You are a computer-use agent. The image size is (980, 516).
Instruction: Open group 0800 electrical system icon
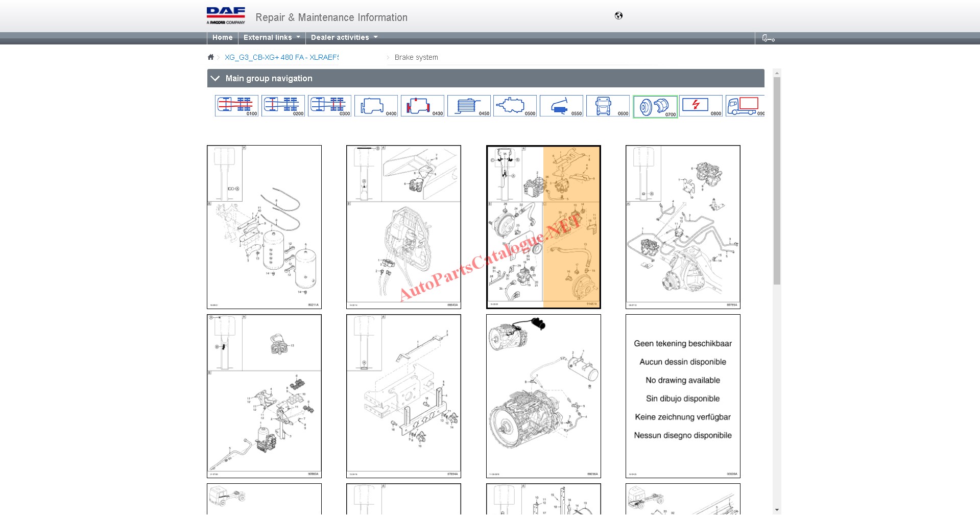coord(701,106)
